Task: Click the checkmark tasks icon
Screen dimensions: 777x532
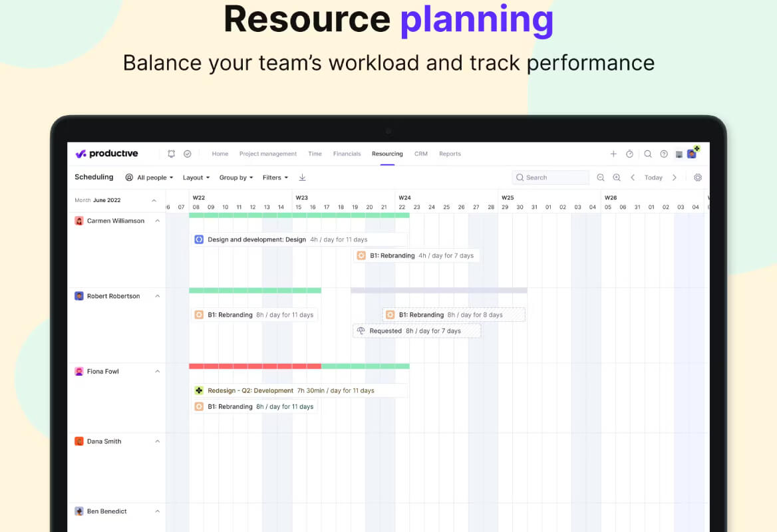Action: point(188,154)
